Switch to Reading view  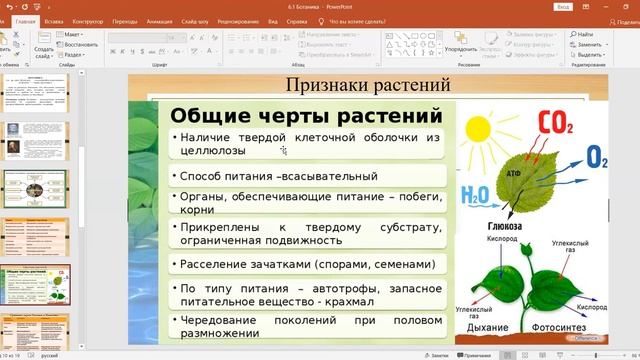542,356
